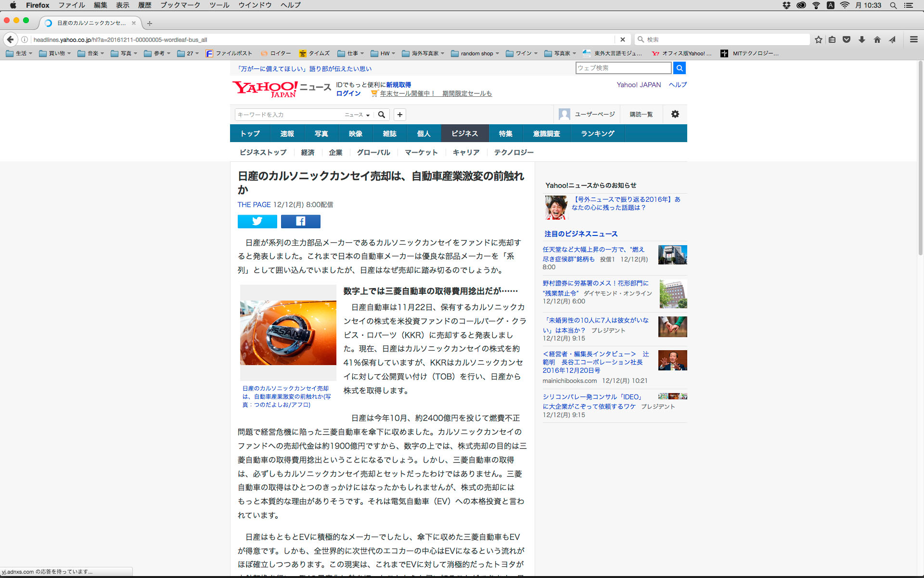Click the blue web search magnifier button
The image size is (924, 578).
(679, 68)
